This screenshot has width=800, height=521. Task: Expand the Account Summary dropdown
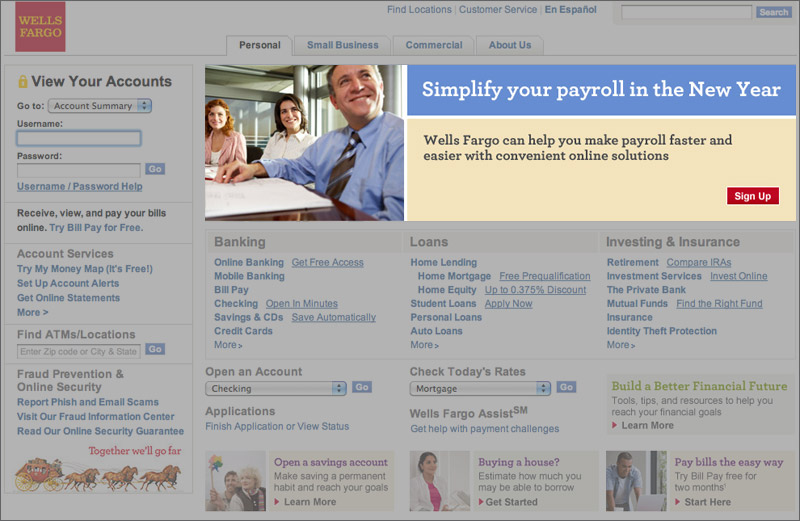point(100,106)
